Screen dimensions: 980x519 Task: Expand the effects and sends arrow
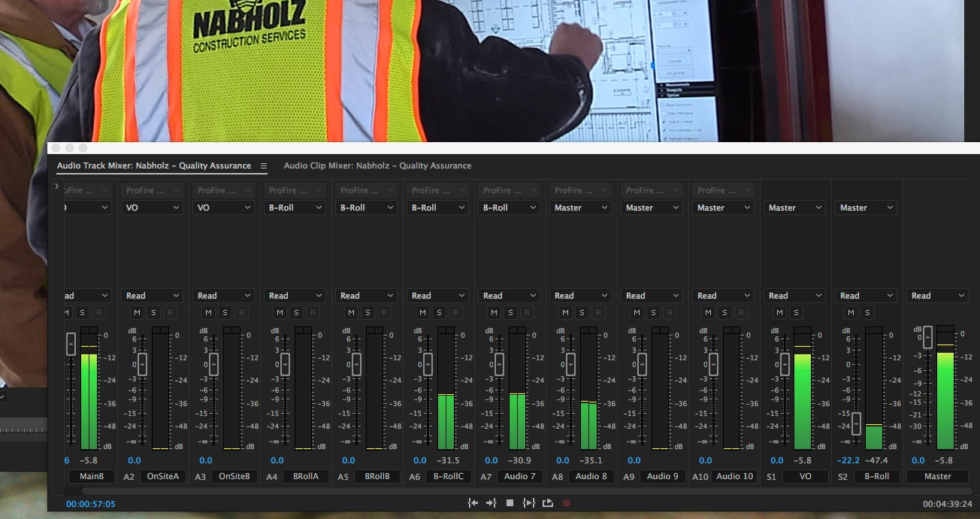click(x=57, y=186)
